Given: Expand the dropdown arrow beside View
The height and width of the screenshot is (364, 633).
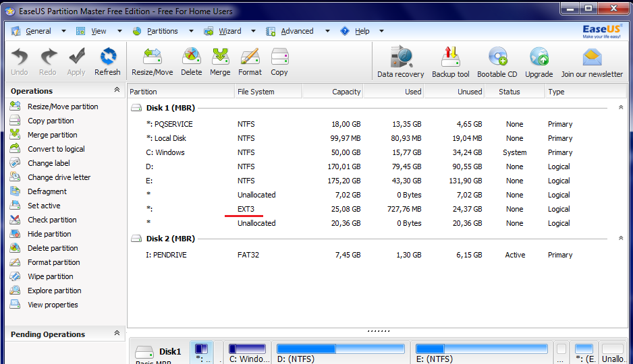Looking at the screenshot, I should point(119,31).
